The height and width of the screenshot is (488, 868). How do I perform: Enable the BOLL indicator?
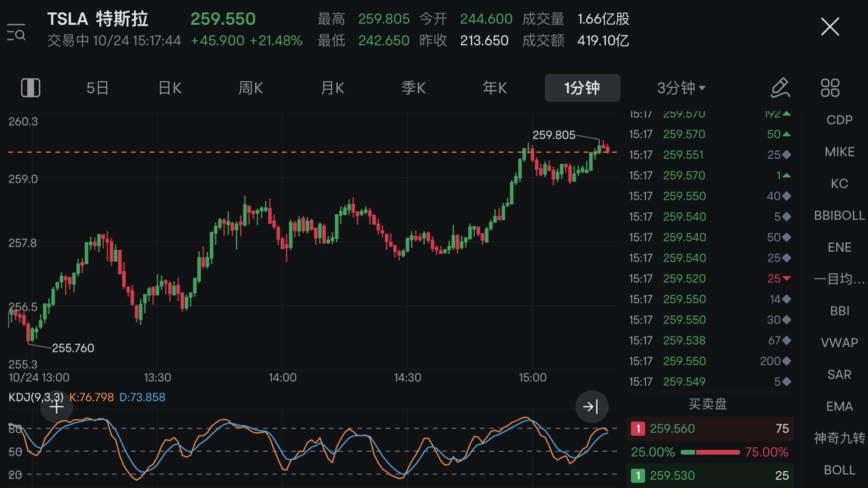tap(839, 470)
